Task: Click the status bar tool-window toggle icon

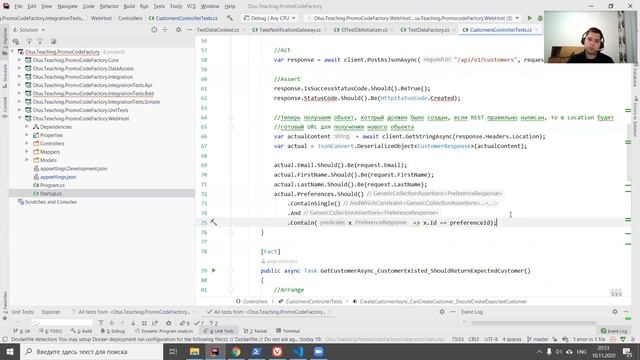Action: [5, 340]
